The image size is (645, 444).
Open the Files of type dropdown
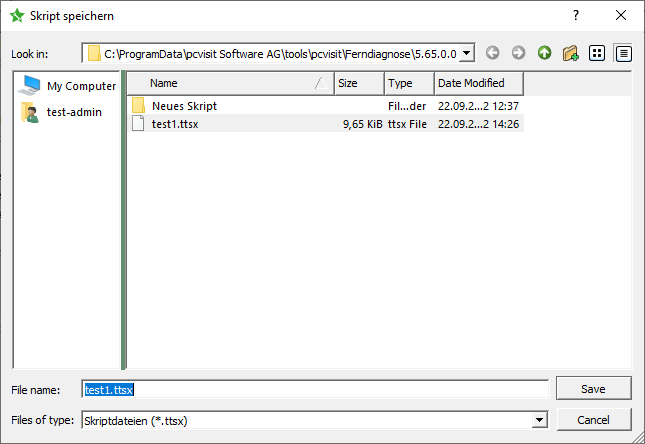[540, 421]
